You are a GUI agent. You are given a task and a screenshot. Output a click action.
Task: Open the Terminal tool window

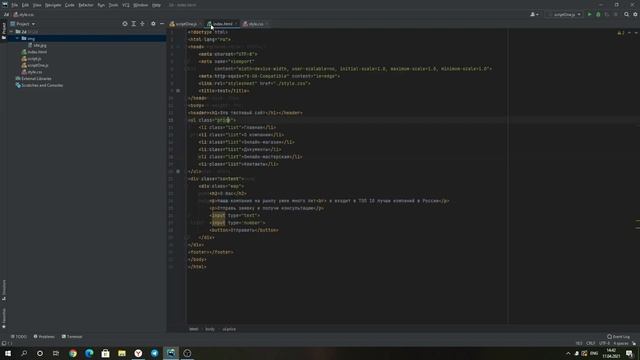tap(72, 337)
